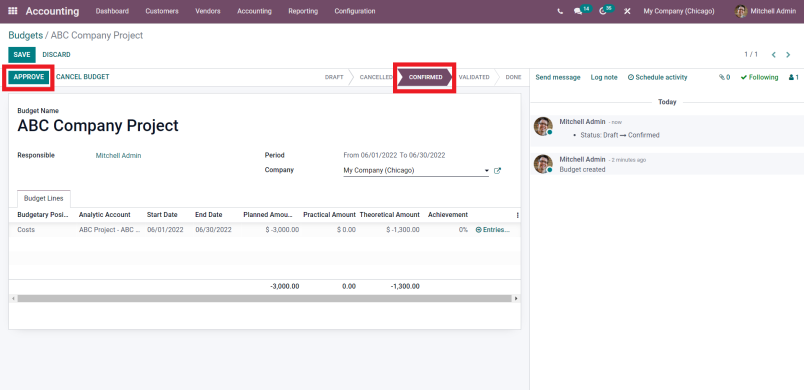The height and width of the screenshot is (390, 804).
Task: Select the Draft status stage
Action: [x=334, y=77]
